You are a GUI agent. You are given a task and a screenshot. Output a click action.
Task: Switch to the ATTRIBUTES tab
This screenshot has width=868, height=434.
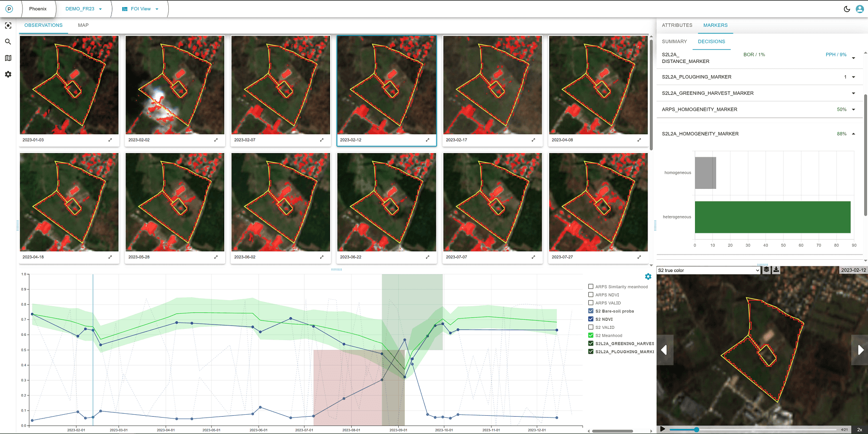coord(677,25)
